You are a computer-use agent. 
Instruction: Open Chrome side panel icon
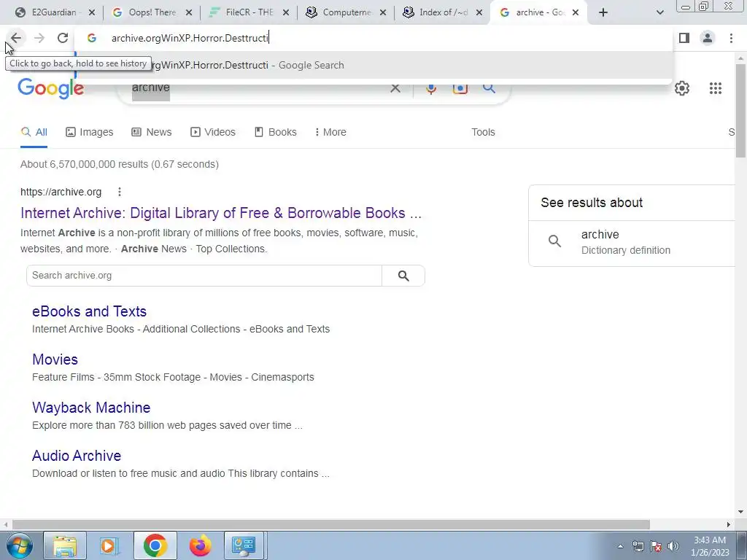click(x=684, y=38)
